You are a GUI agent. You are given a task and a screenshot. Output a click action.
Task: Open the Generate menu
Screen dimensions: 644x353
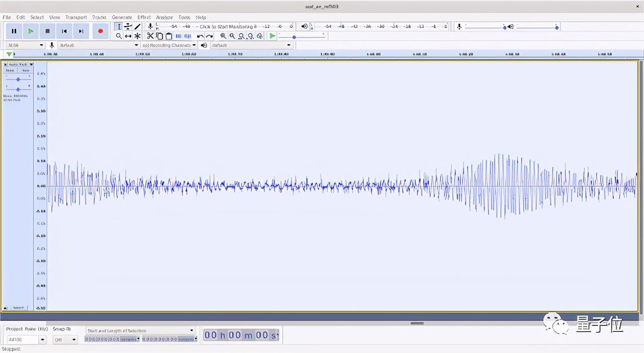(x=122, y=17)
